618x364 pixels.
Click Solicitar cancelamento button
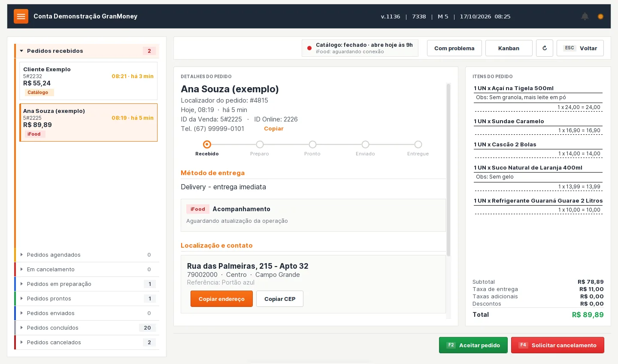pyautogui.click(x=557, y=345)
